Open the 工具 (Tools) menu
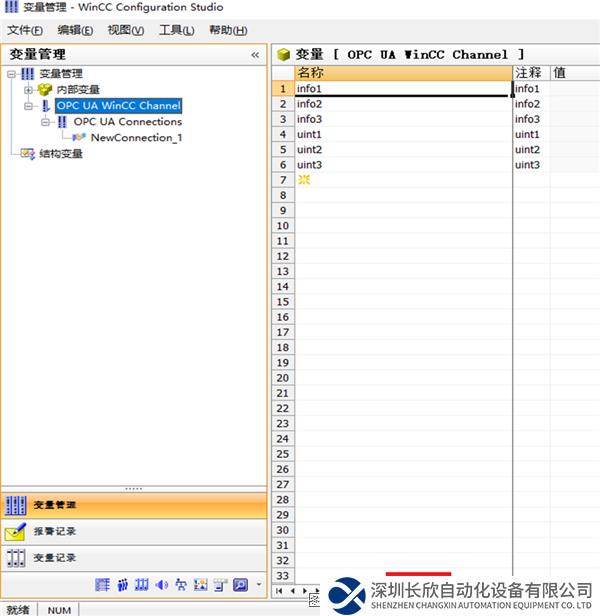 [176, 30]
